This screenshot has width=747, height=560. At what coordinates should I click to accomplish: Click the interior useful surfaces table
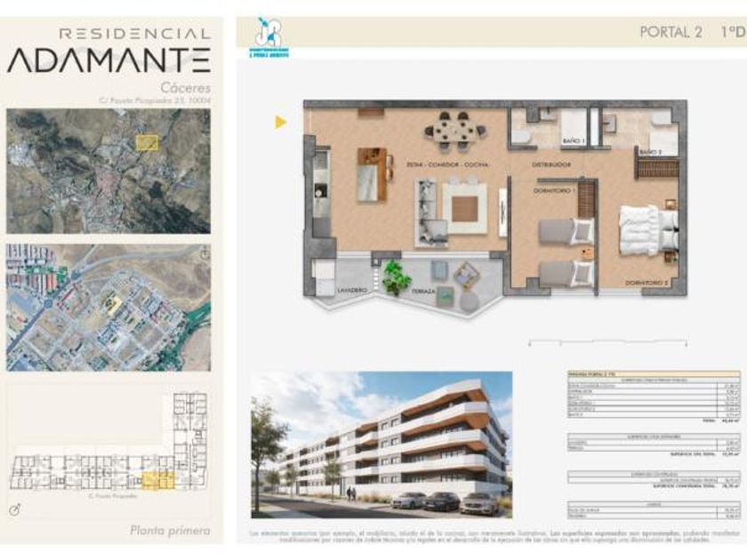point(654,397)
